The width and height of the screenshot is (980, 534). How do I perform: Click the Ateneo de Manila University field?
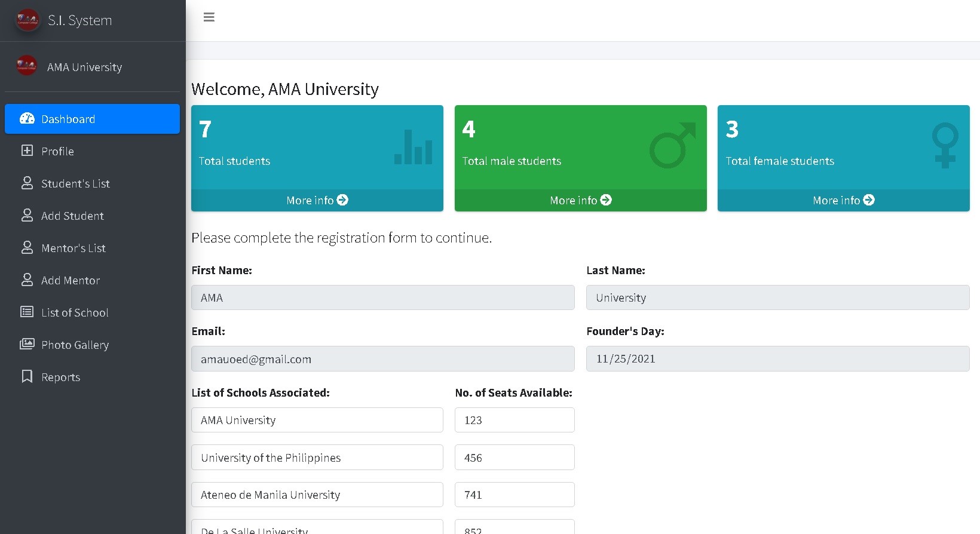coord(317,495)
